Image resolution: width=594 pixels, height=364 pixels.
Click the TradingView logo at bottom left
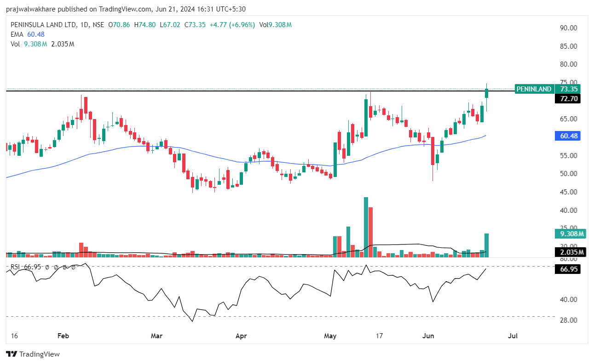click(x=33, y=354)
